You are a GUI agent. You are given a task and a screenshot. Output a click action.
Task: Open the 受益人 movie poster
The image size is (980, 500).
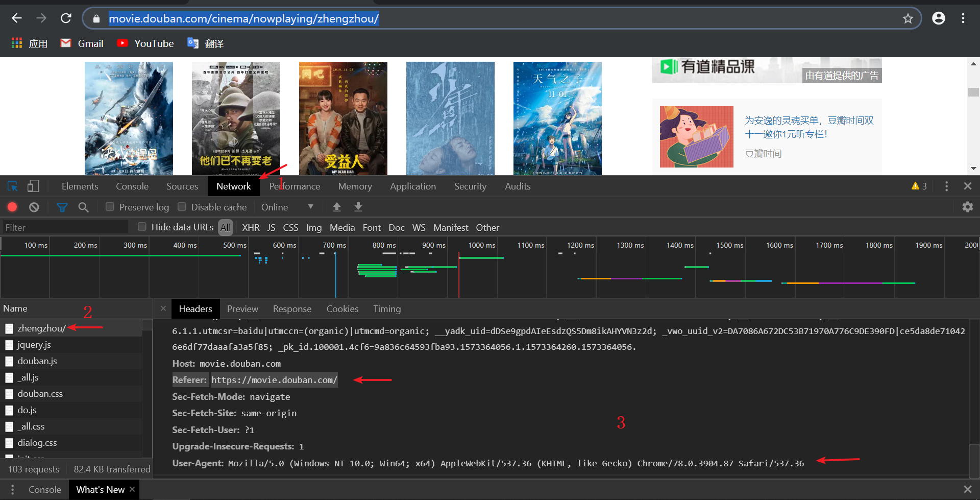point(343,118)
